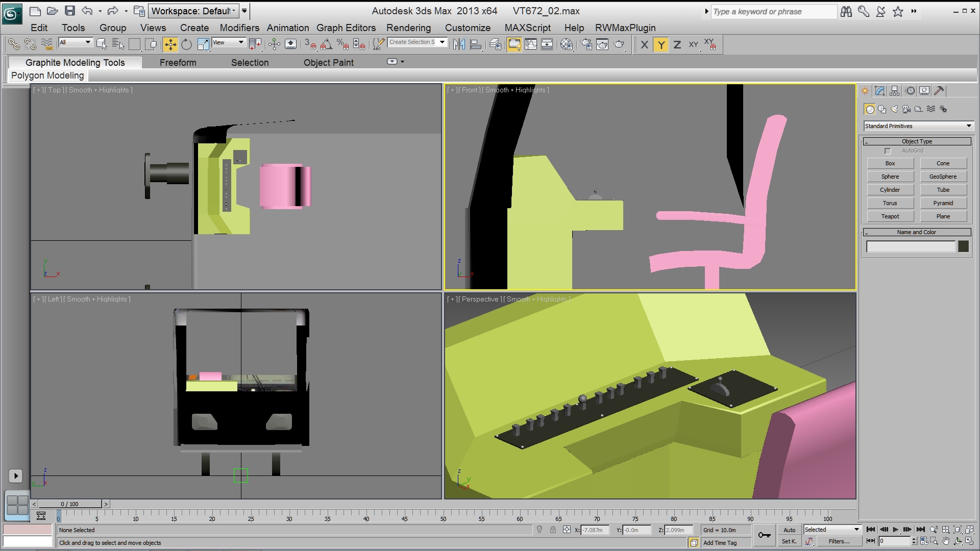Open the Modify panel tab icon

[879, 91]
